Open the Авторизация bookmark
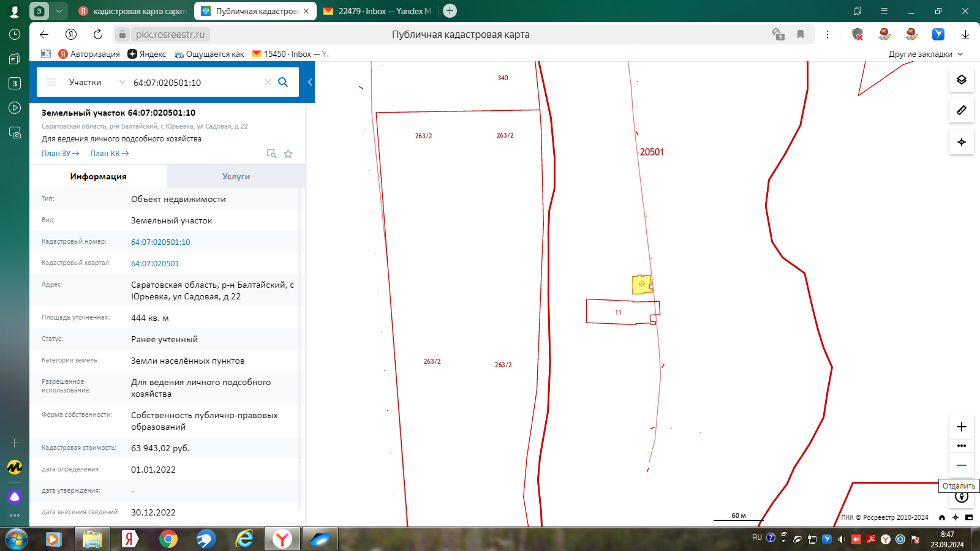This screenshot has height=551, width=980. 89,54
